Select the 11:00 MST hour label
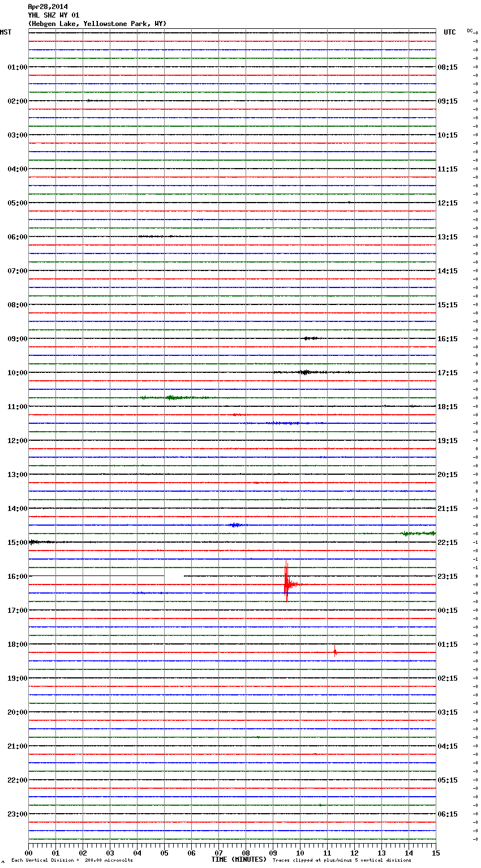Image resolution: width=481 pixels, height=868 pixels. [x=17, y=407]
